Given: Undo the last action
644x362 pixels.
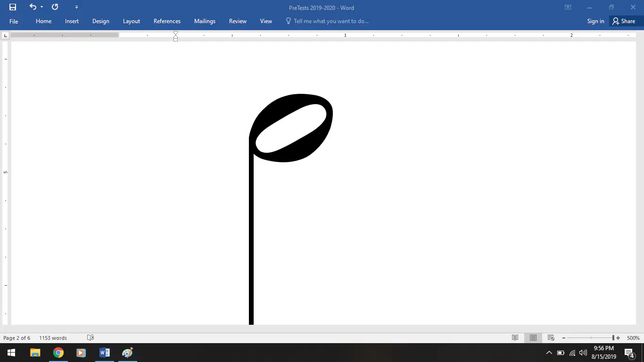Looking at the screenshot, I should [33, 7].
